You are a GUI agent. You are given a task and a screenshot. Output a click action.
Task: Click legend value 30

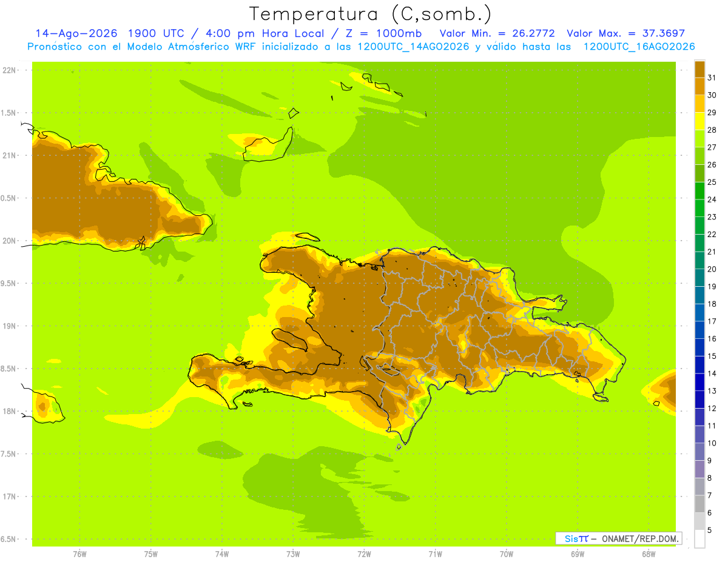712,95
